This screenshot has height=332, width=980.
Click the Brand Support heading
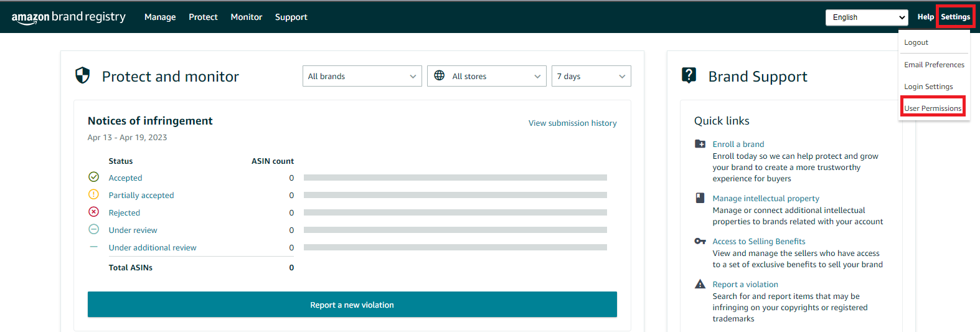coord(758,77)
